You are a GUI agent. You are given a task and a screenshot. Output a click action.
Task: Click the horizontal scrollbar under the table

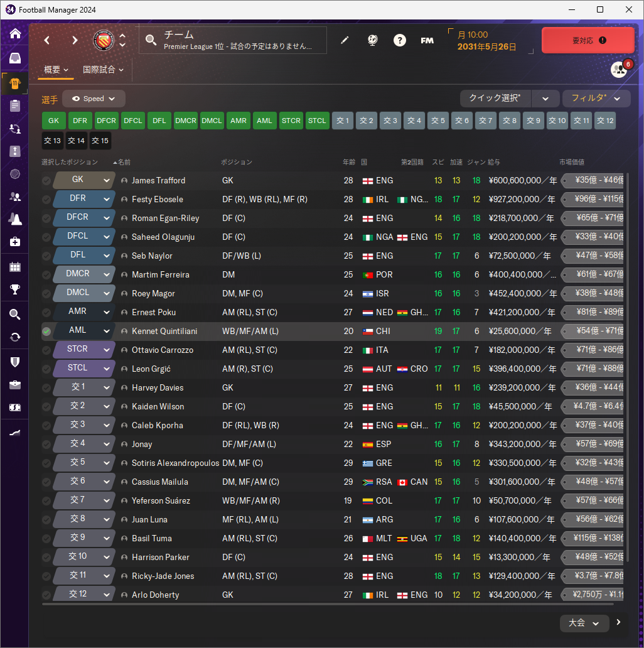(x=328, y=604)
